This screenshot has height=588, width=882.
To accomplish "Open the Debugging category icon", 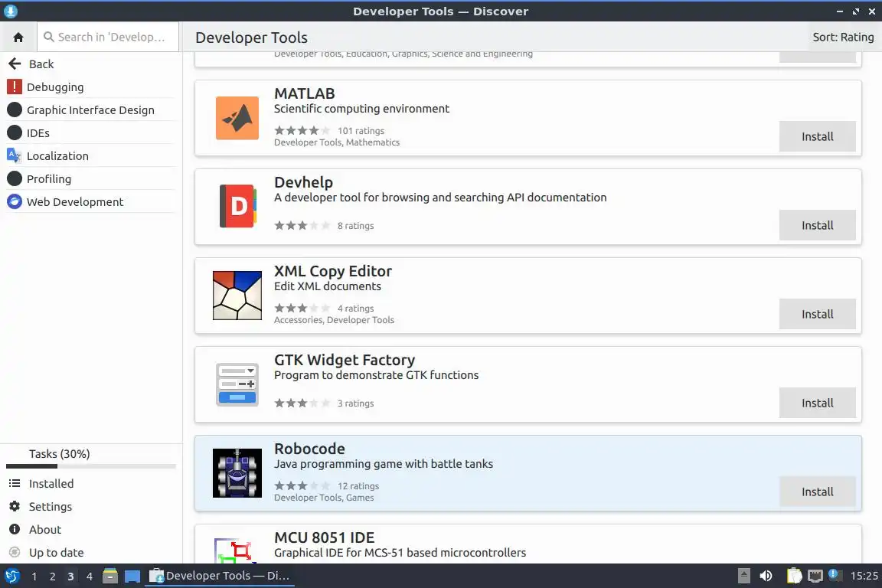I will [14, 87].
